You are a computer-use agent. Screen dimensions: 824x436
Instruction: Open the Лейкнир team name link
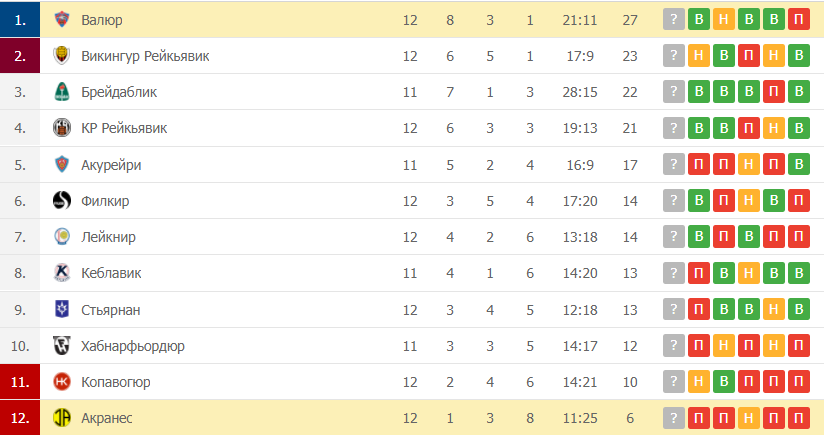point(108,237)
